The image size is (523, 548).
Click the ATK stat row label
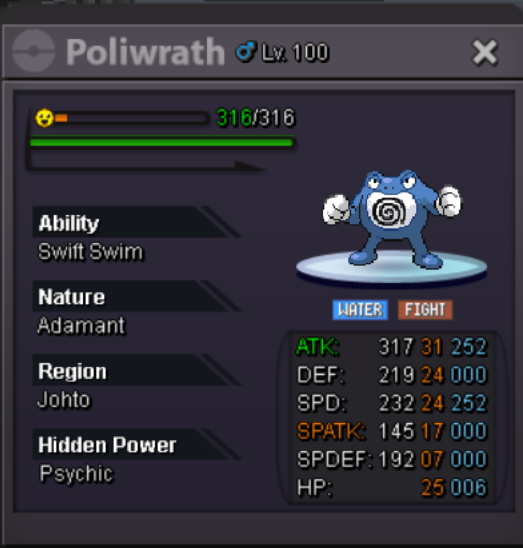318,347
